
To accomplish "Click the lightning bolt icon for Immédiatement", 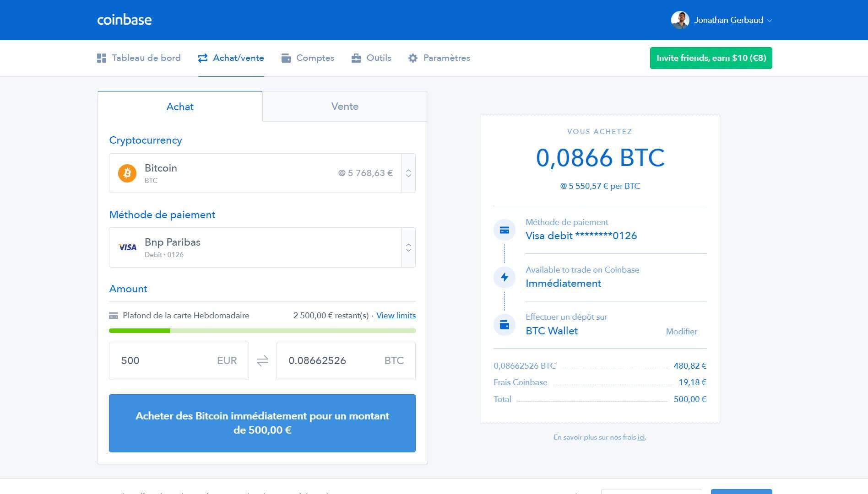I will pos(505,277).
